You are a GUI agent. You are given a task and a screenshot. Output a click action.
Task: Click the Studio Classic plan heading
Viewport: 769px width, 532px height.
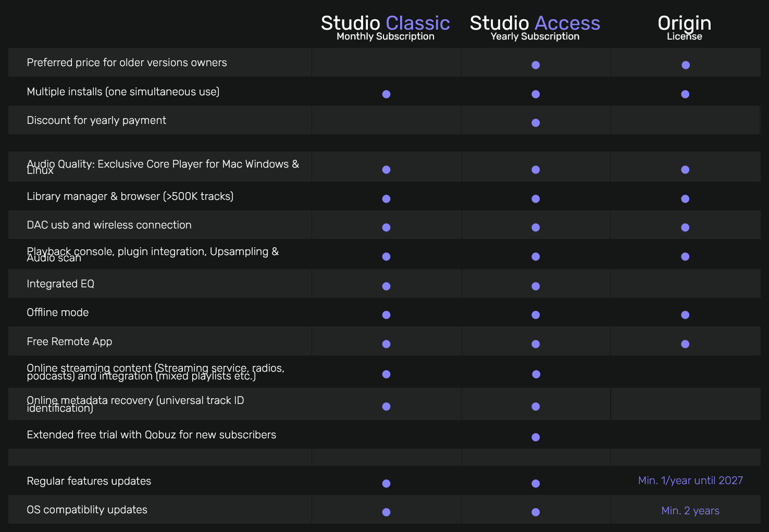click(385, 24)
